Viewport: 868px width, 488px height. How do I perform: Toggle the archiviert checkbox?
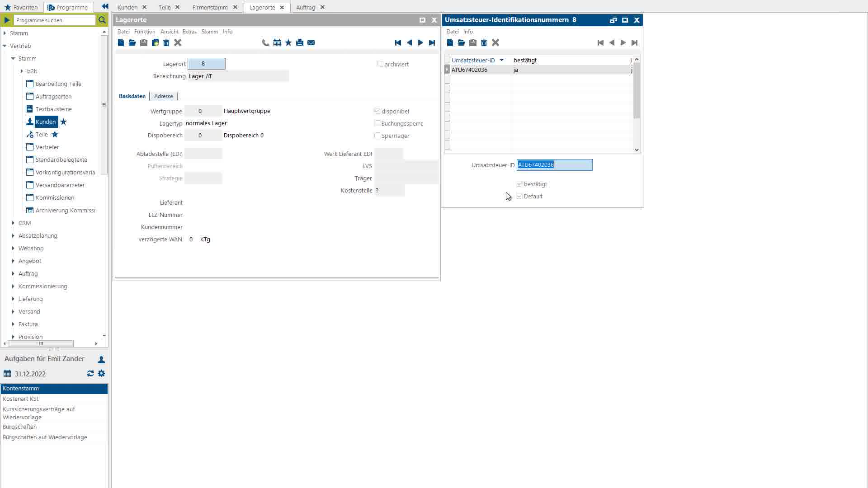click(380, 64)
